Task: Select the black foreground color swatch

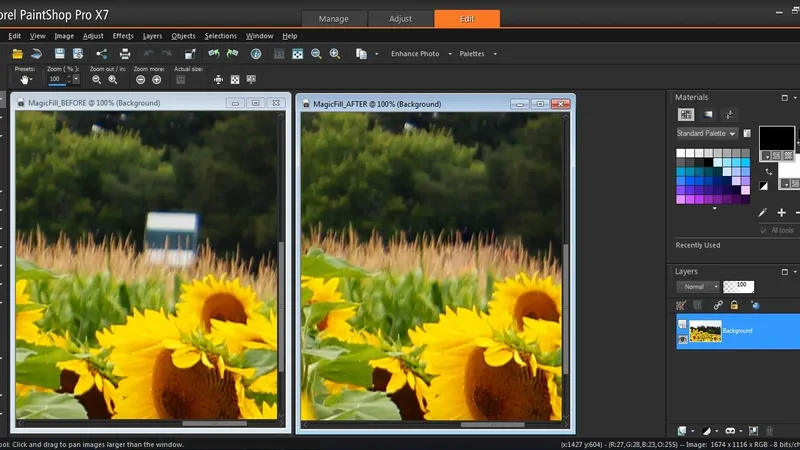Action: pyautogui.click(x=776, y=137)
